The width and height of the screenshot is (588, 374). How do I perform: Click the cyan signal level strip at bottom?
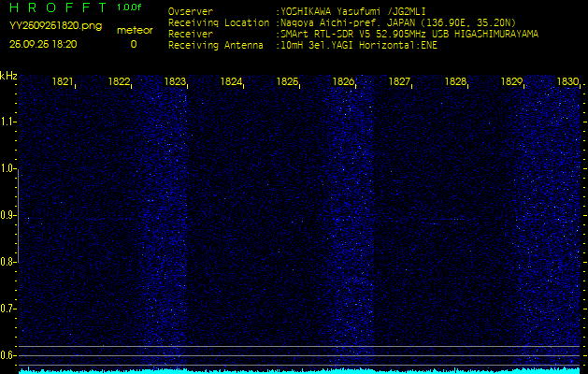pyautogui.click(x=299, y=371)
